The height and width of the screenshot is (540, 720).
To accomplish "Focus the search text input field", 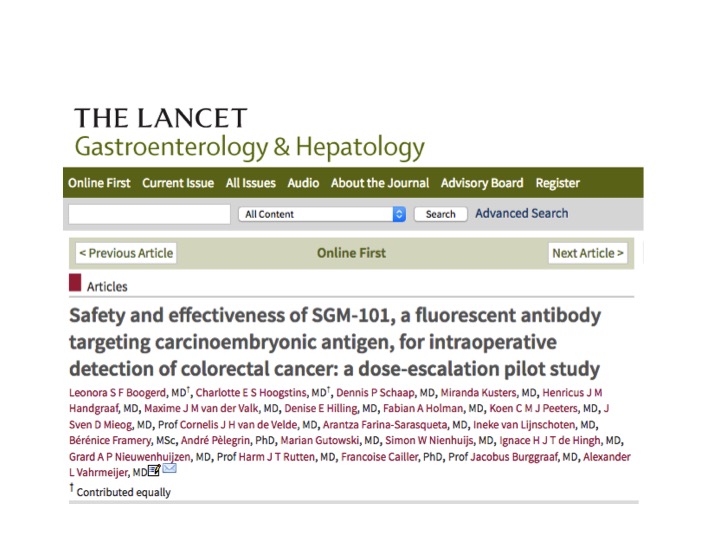I will tap(149, 214).
